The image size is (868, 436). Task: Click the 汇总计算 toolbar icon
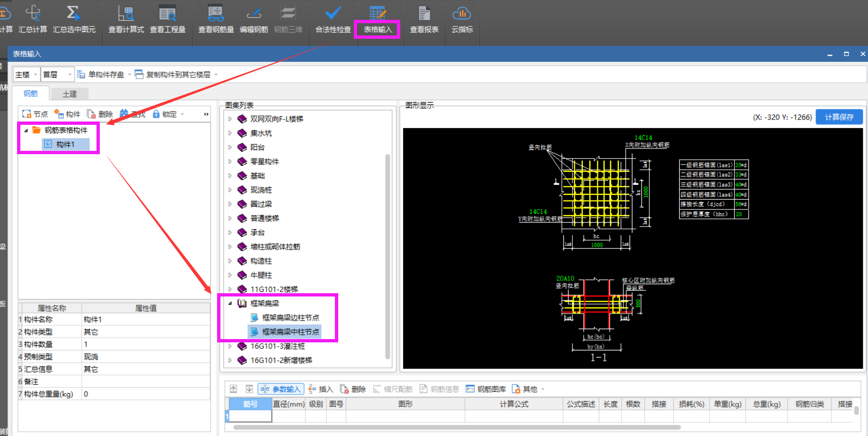click(33, 19)
